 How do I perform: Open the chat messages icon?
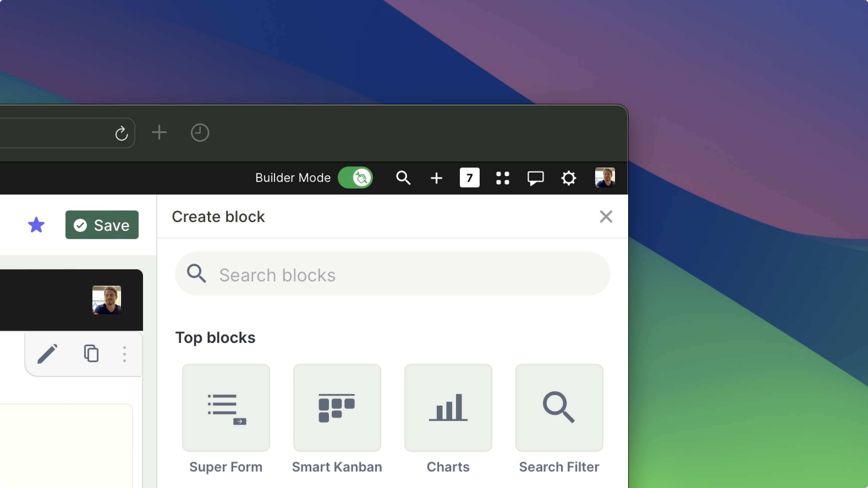(x=535, y=178)
